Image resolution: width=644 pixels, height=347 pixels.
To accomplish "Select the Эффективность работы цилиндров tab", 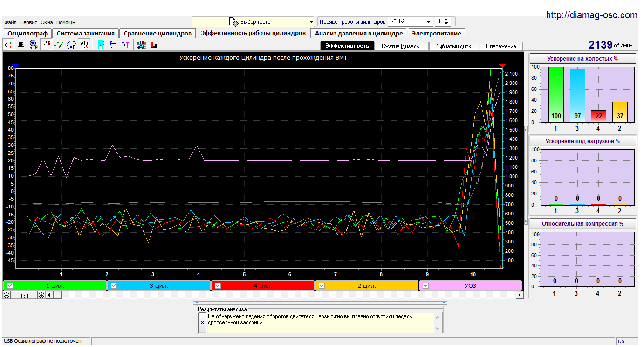I will 253,33.
